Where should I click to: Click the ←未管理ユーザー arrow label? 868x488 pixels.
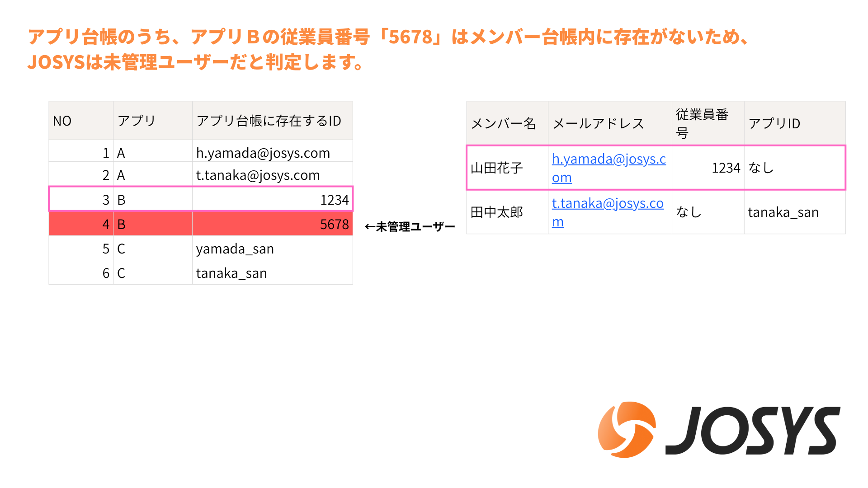click(x=410, y=226)
